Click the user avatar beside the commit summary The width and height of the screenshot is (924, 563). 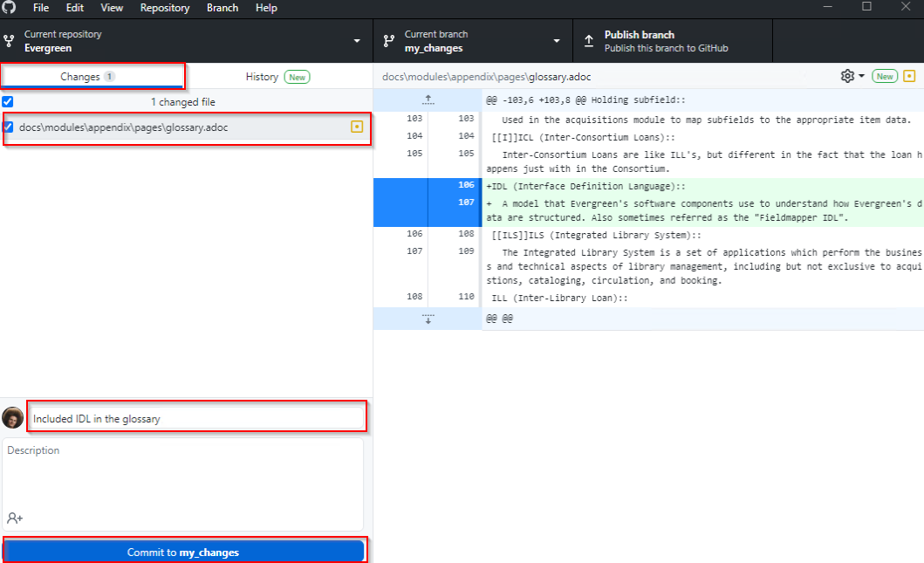[x=13, y=417]
